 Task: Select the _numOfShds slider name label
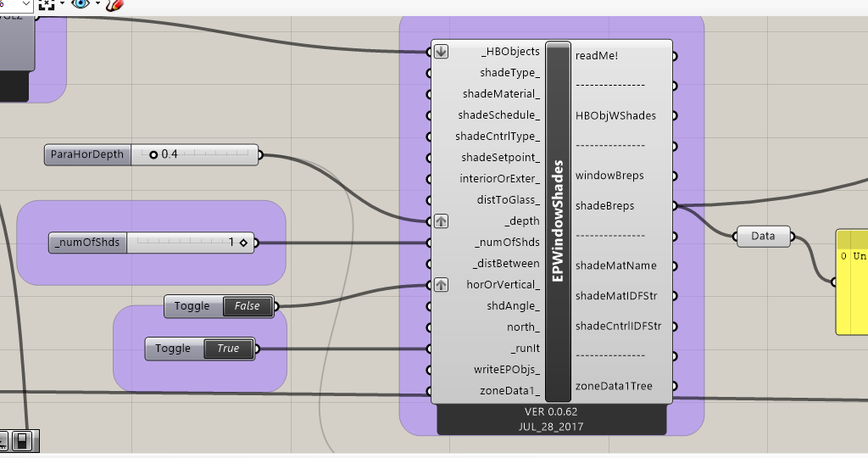88,243
